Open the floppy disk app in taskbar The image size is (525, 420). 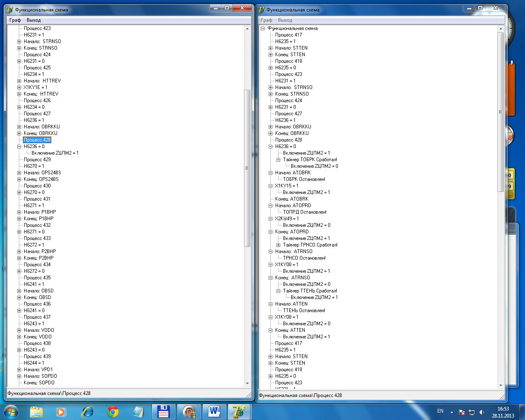(x=164, y=412)
